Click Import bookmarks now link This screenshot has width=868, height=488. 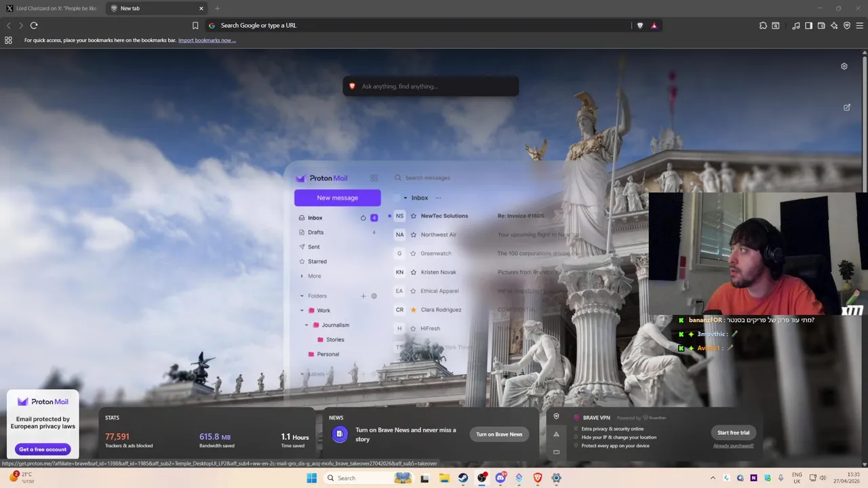point(207,40)
